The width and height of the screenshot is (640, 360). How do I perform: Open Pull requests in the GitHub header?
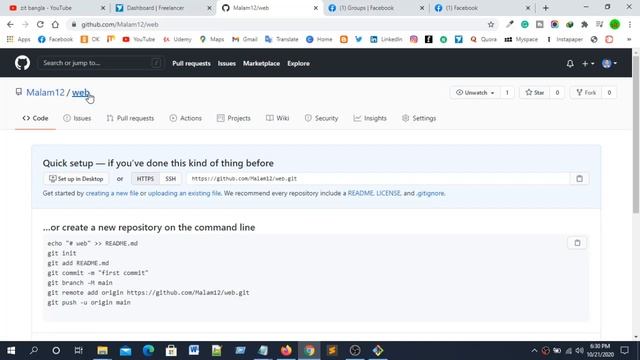tap(191, 64)
